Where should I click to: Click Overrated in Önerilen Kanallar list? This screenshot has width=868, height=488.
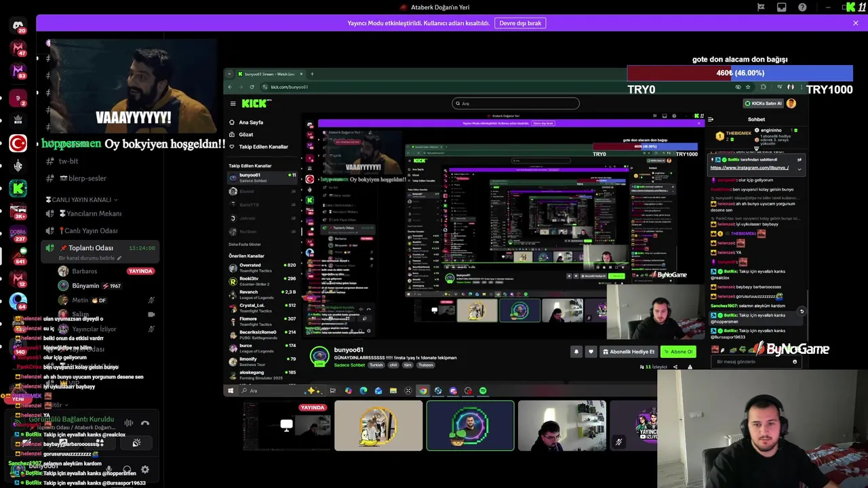point(262,267)
